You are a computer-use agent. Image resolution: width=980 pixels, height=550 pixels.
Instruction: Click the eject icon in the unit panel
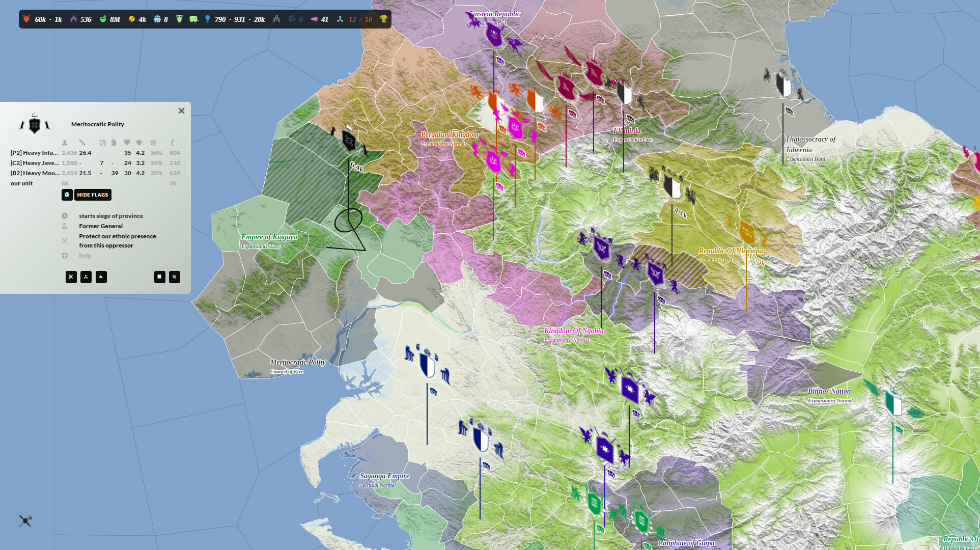coord(101,277)
